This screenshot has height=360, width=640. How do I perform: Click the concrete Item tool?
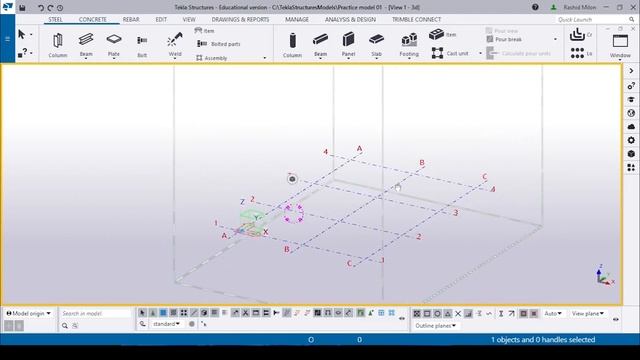click(x=442, y=34)
